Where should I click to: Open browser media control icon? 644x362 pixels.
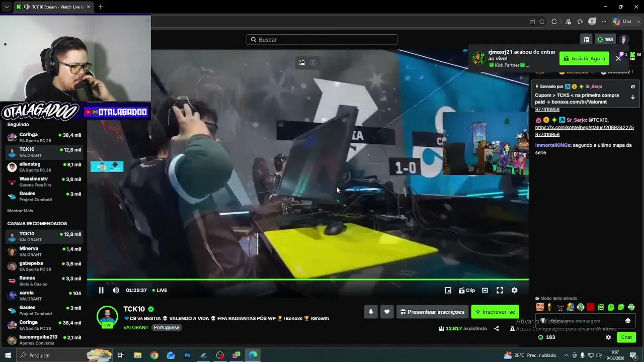(x=569, y=22)
